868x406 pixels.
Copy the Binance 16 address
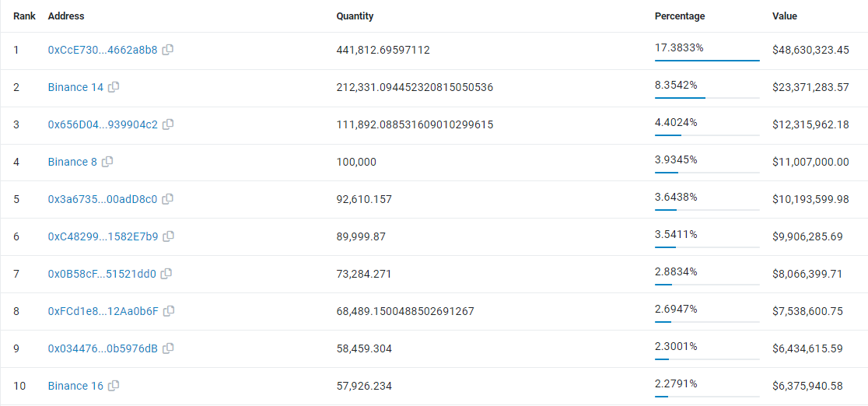114,386
